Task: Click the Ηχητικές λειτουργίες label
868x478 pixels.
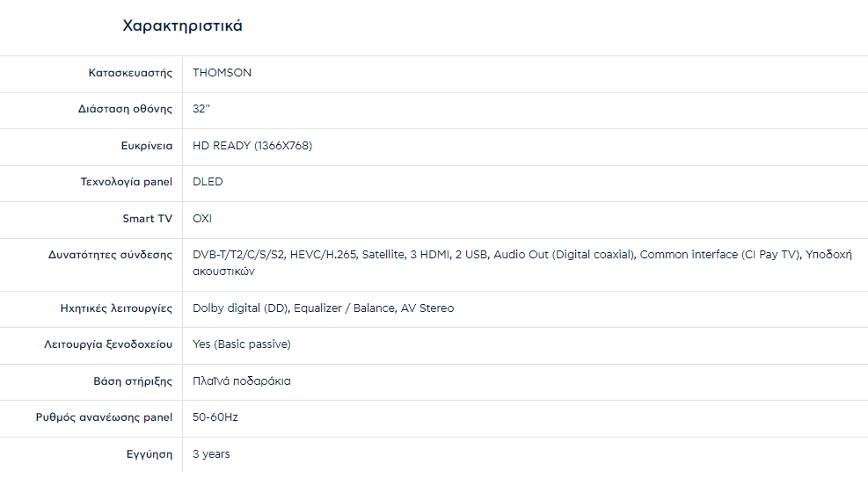Action: coord(116,308)
